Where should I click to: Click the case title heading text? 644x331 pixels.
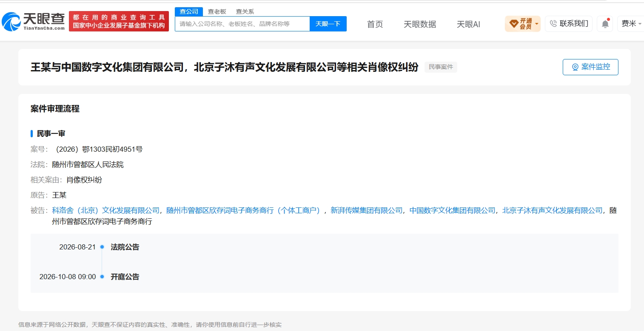click(225, 67)
